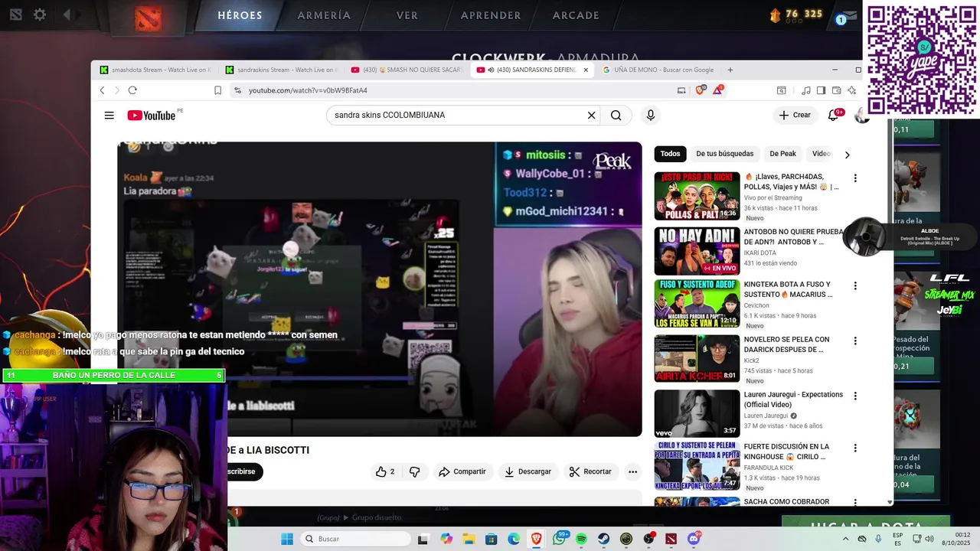
Task: Like the video thumbs up
Action: click(385, 471)
